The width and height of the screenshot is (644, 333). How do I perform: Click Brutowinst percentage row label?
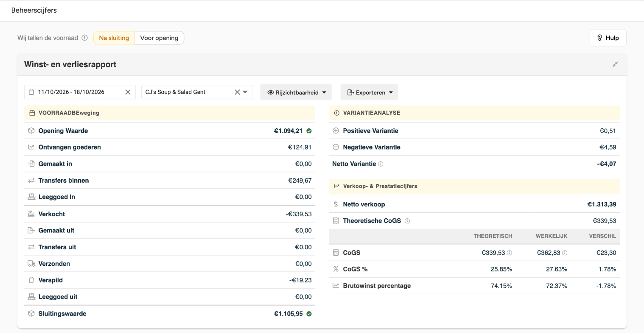(x=377, y=286)
